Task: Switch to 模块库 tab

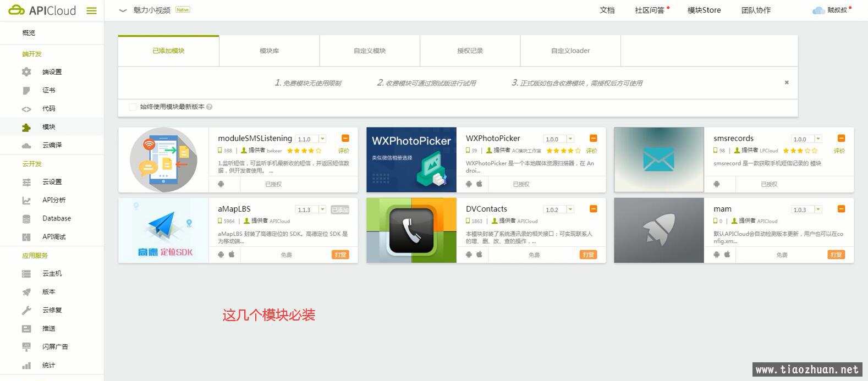Action: pos(269,51)
